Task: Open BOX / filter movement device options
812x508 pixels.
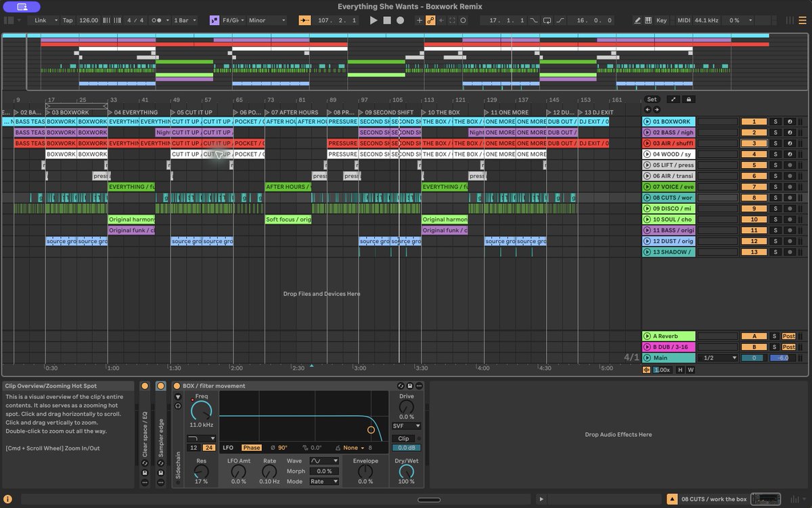Action: [x=420, y=386]
